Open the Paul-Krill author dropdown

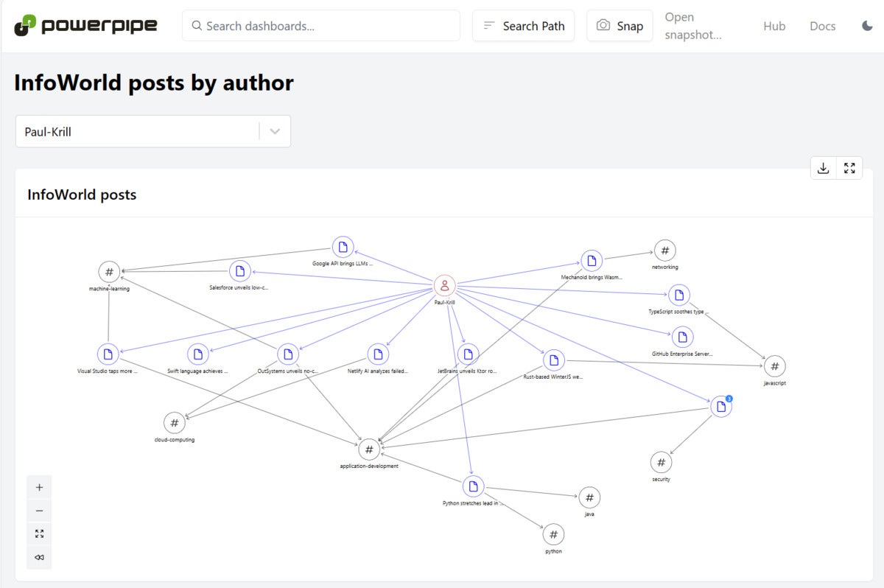pos(153,131)
